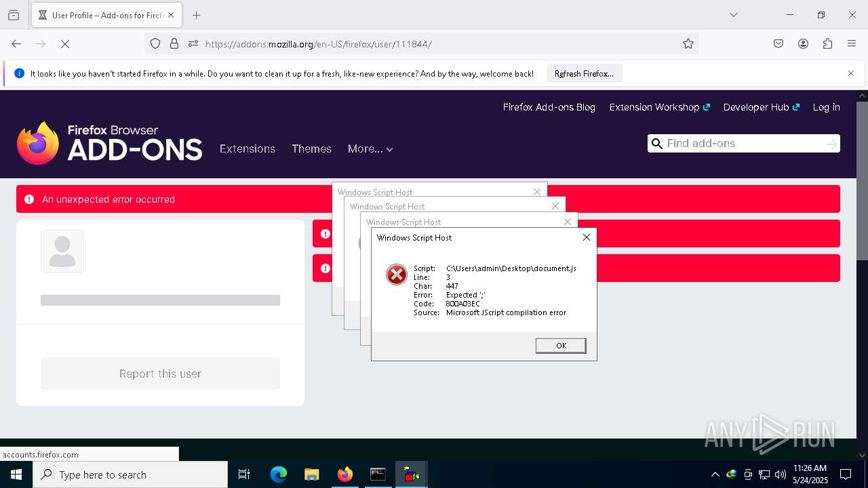Screen dimensions: 868x488
Task: Open Firefox account menu
Action: [x=803, y=43]
